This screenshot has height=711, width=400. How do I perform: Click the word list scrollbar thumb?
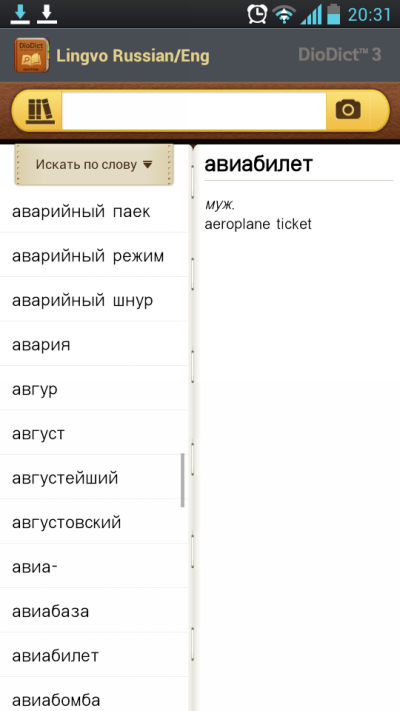[183, 480]
